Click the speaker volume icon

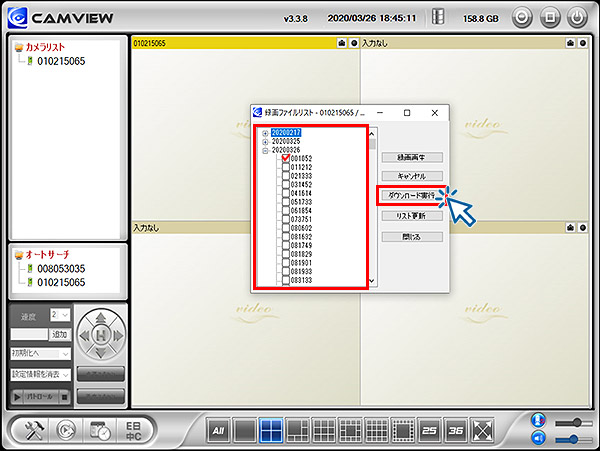pos(540,439)
